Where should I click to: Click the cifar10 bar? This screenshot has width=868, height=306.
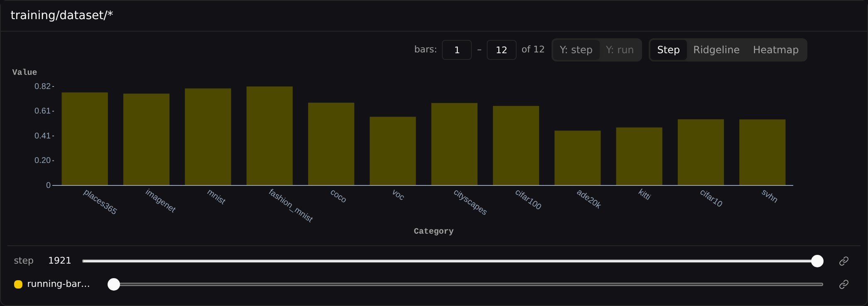click(701, 152)
